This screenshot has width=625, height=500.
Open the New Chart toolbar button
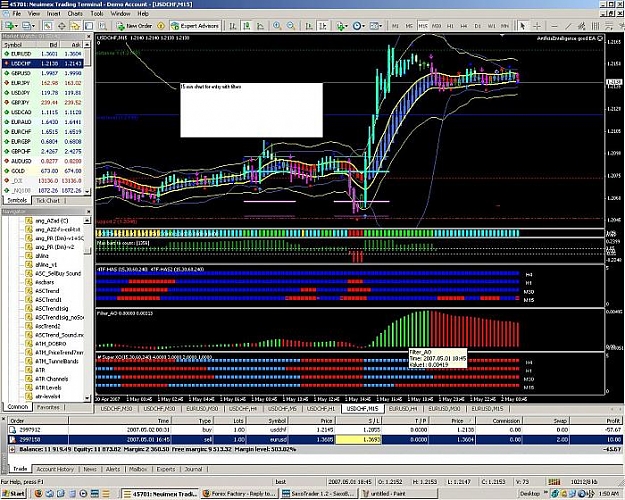tap(10, 26)
